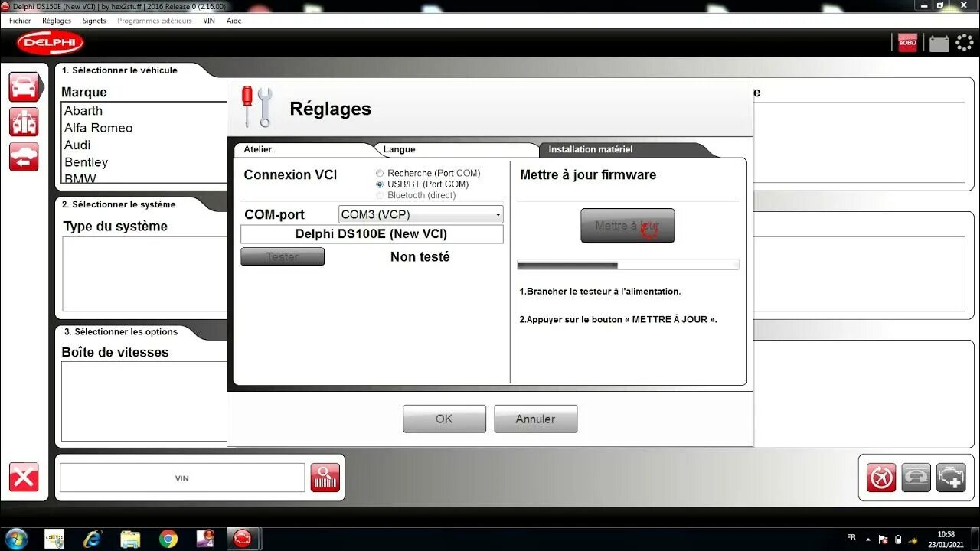Click the red X exit icon at bottom left

24,478
